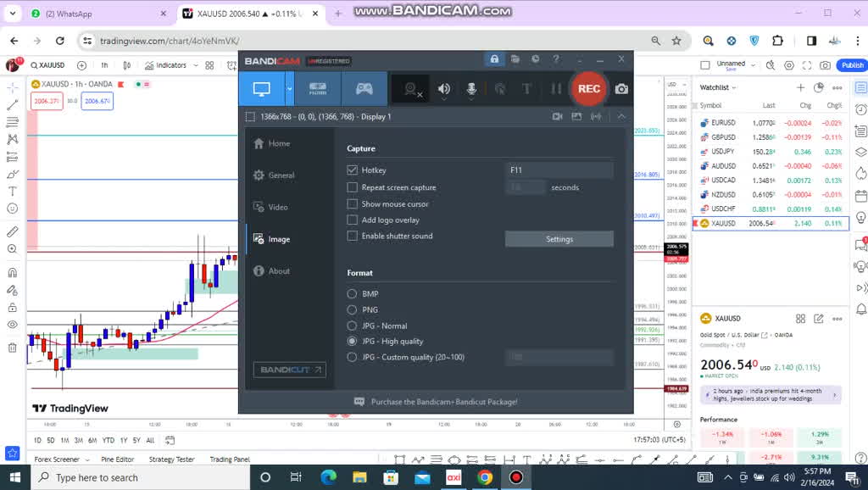The height and width of the screenshot is (490, 868).
Task: Select the trend line drawing tool
Action: click(13, 105)
